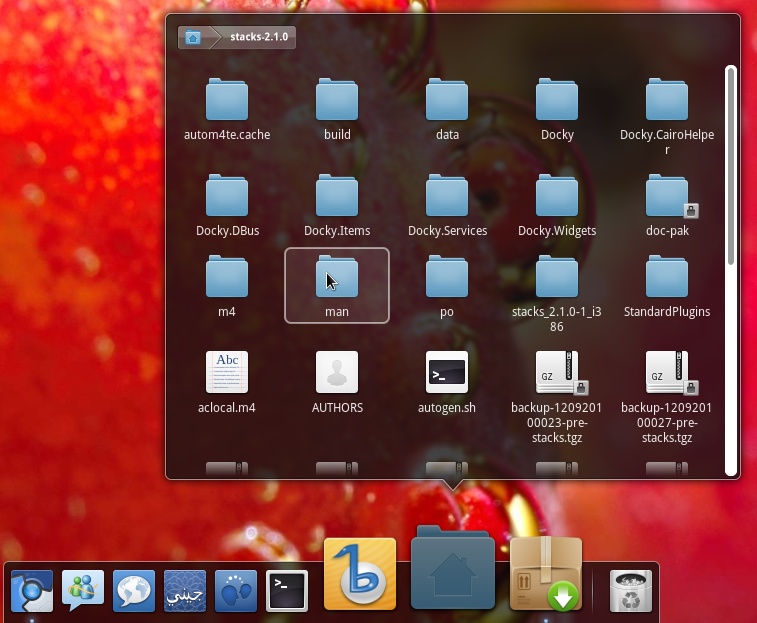
Task: Open the m4 folder
Action: 227,286
